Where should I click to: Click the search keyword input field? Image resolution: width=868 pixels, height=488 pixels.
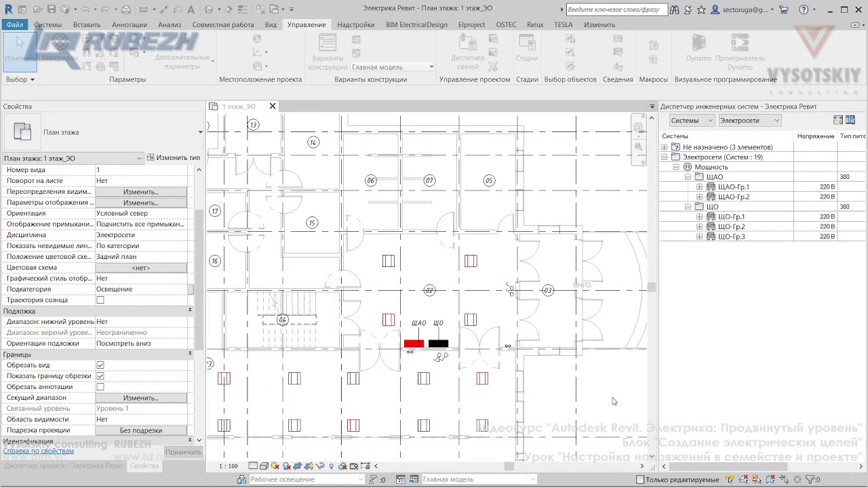616,9
